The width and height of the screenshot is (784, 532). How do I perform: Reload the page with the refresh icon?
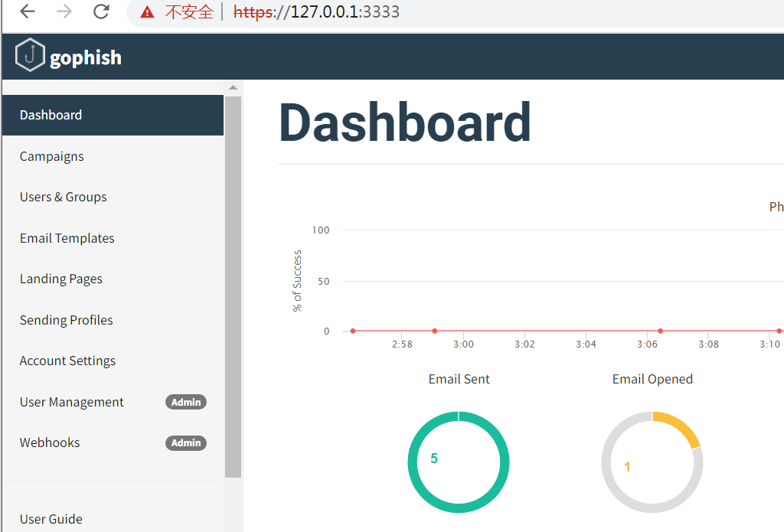tap(102, 11)
